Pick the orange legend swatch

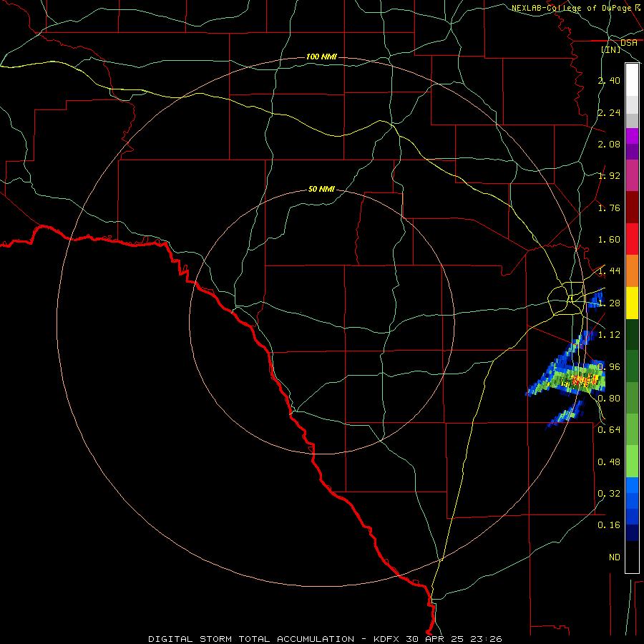(x=632, y=271)
